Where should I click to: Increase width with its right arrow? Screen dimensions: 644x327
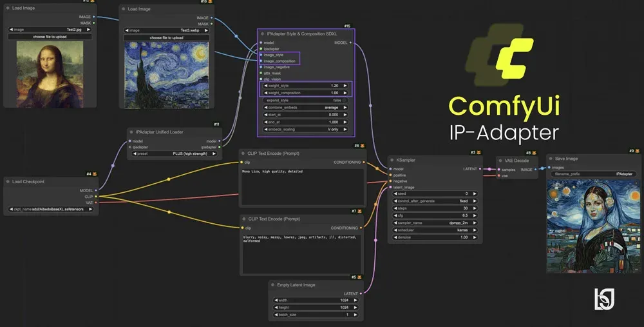tap(355, 301)
